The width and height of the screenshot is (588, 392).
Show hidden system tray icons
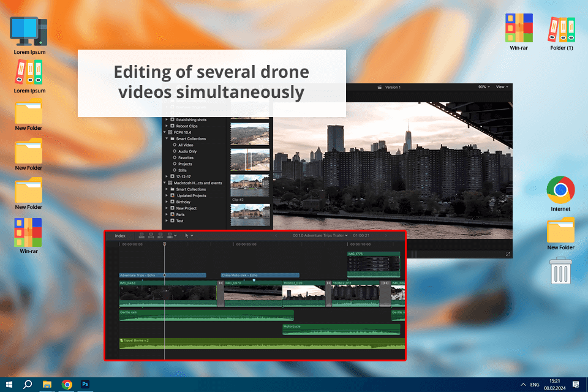pos(522,385)
